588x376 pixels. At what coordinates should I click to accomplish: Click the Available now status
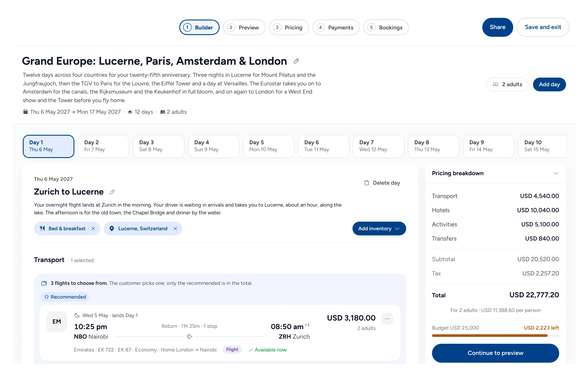coord(267,350)
